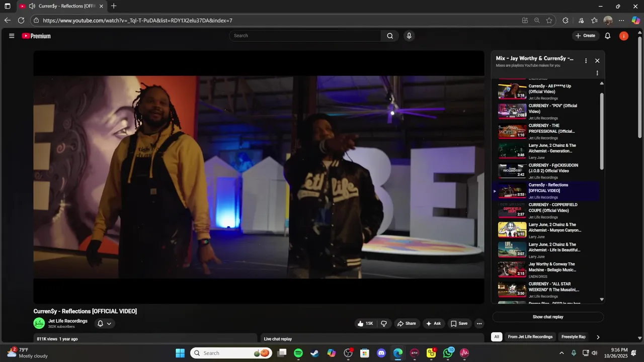Click the zoom out indicator in address bar
Image resolution: width=644 pixels, height=362 pixels.
(537, 20)
